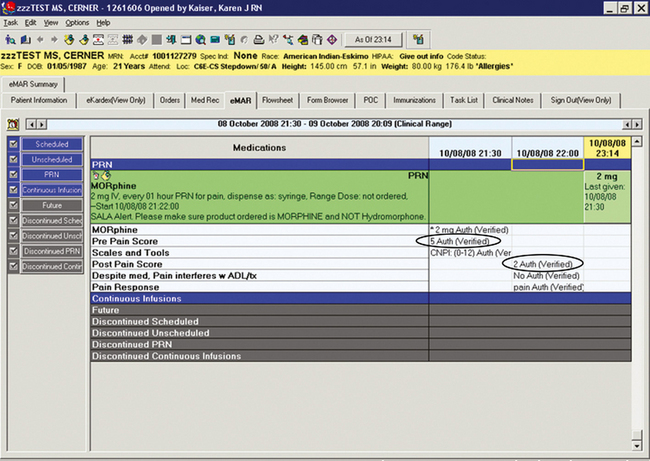The width and height of the screenshot is (650, 461).
Task: Open the blue book chart icon
Action: pos(26,40)
